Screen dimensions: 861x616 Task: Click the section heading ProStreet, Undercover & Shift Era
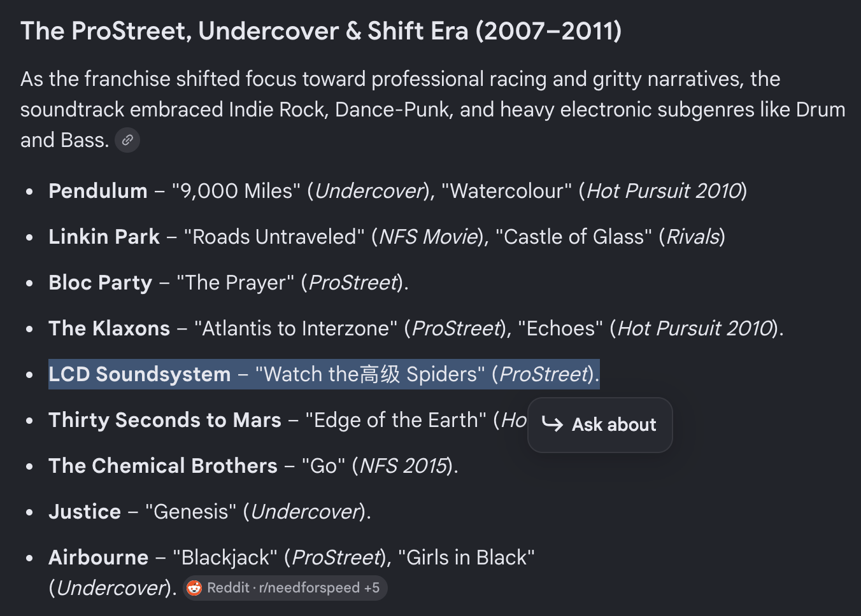pyautogui.click(x=321, y=31)
